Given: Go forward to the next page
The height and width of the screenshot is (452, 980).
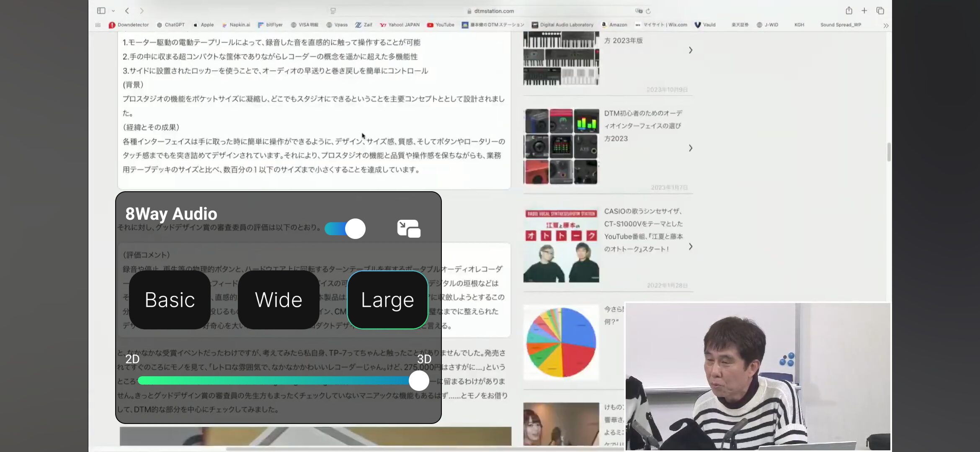Looking at the screenshot, I should point(142,11).
